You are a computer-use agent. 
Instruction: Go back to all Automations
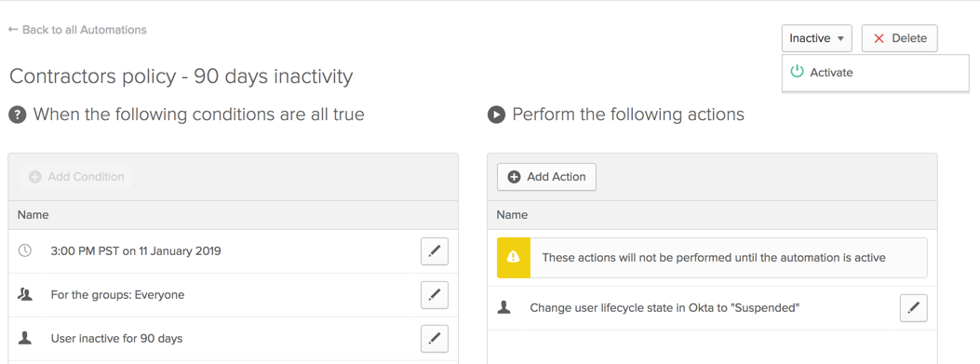point(77,30)
